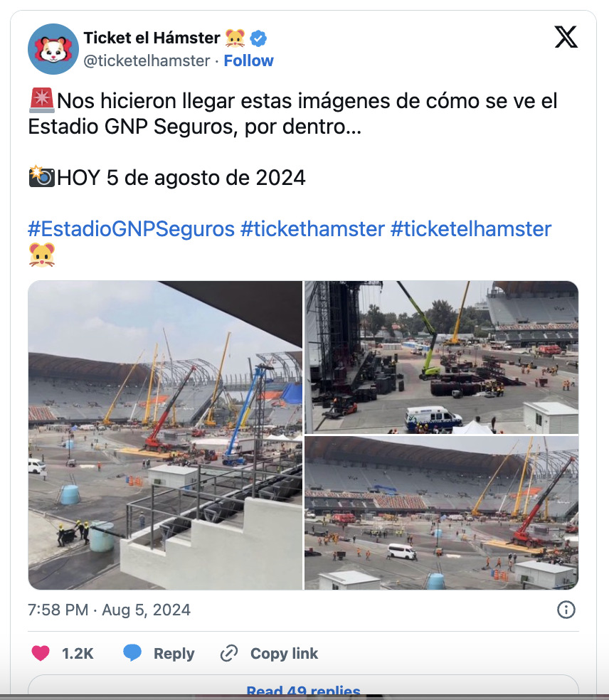Open the #tickethamster hashtag
Screen dimensions: 609x700
click(312, 229)
